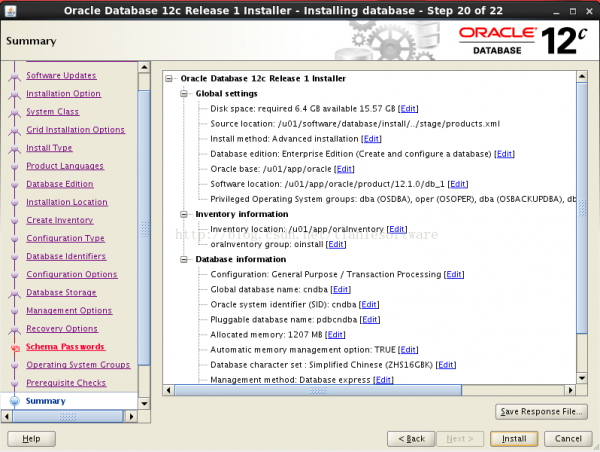Go to Schema Passwords step

pyautogui.click(x=65, y=347)
